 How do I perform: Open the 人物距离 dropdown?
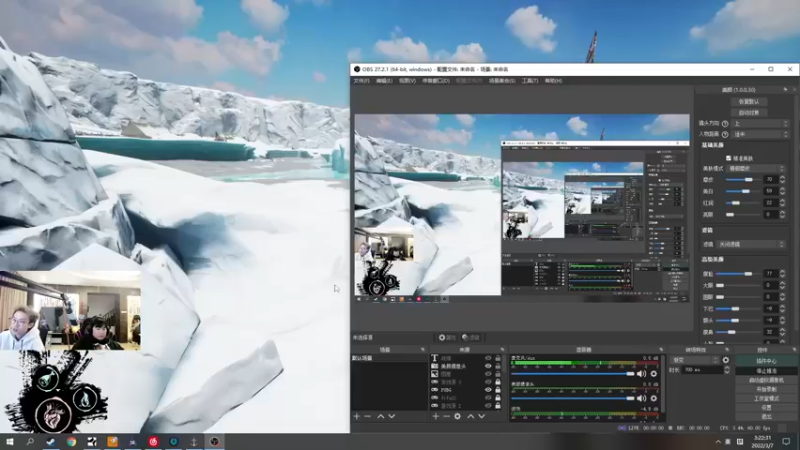[761, 134]
